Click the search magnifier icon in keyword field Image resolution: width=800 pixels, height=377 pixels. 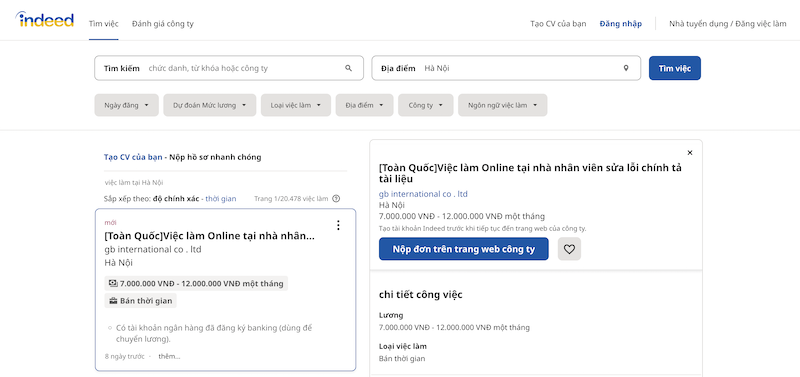(348, 68)
